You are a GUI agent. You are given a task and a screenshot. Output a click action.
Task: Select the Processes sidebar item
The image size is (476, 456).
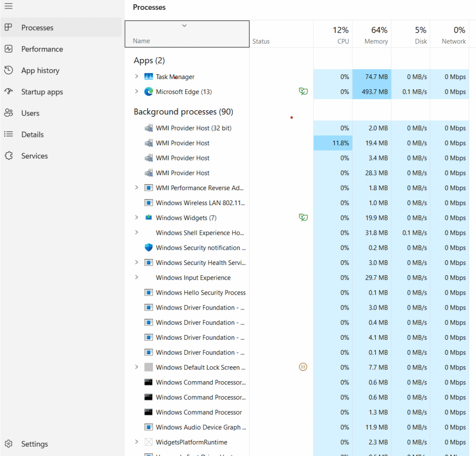38,27
